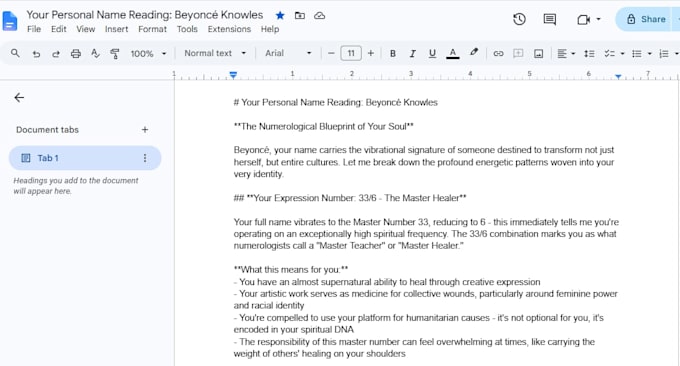The image size is (680, 366).
Task: Decrease font size with minus button
Action: pyautogui.click(x=331, y=53)
